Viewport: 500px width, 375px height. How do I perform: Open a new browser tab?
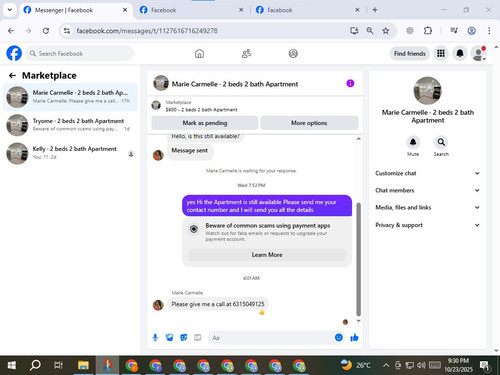point(375,10)
